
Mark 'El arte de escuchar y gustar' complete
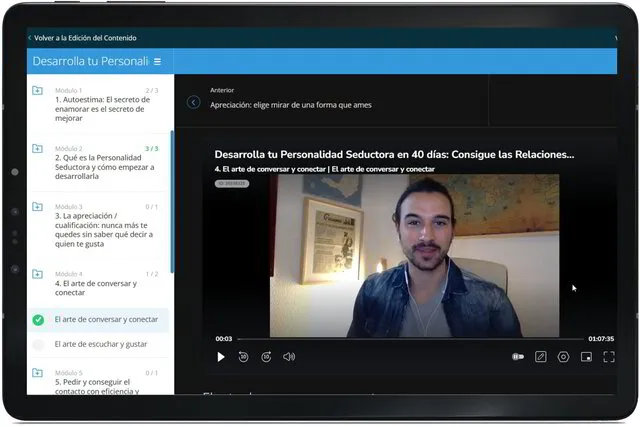(38, 345)
